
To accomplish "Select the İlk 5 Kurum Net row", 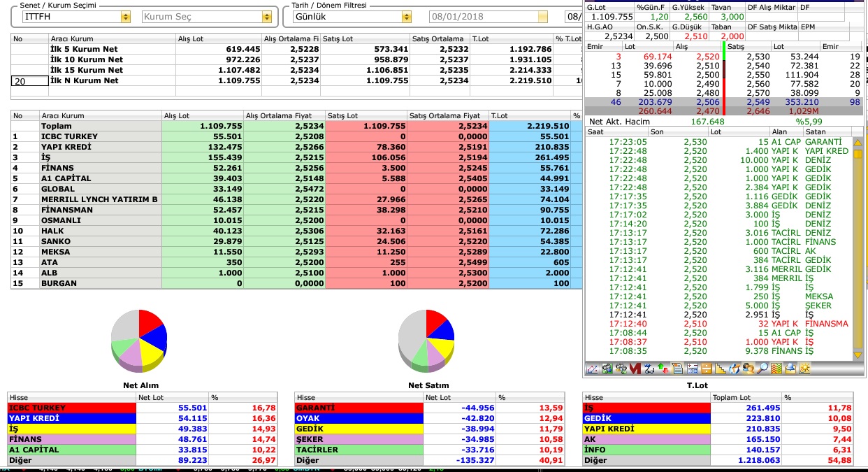I will (296, 49).
